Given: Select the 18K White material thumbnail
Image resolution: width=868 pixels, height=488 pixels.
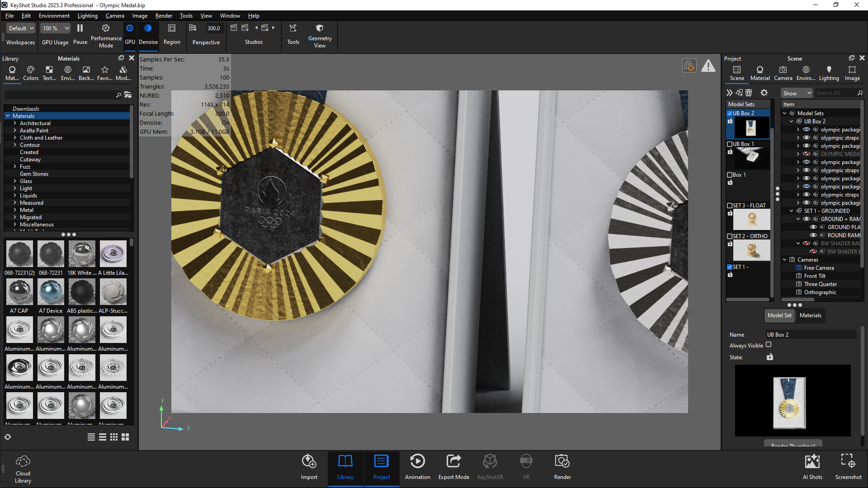Looking at the screenshot, I should tap(82, 254).
